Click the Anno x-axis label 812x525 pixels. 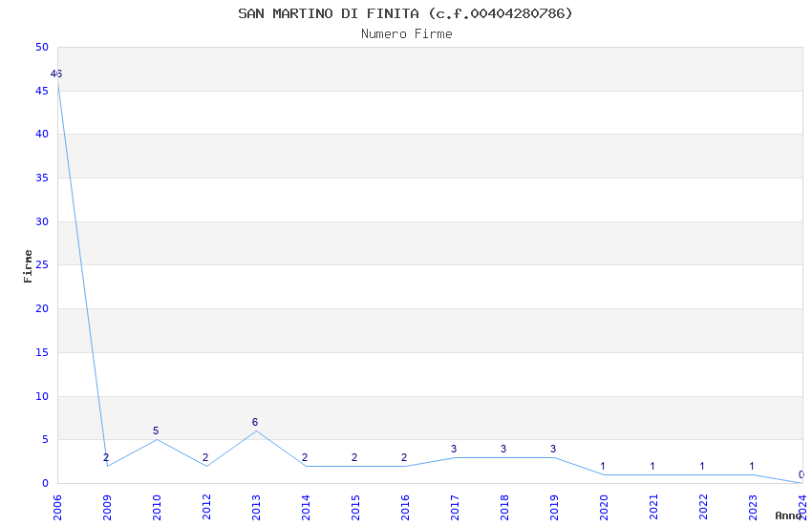tap(788, 515)
